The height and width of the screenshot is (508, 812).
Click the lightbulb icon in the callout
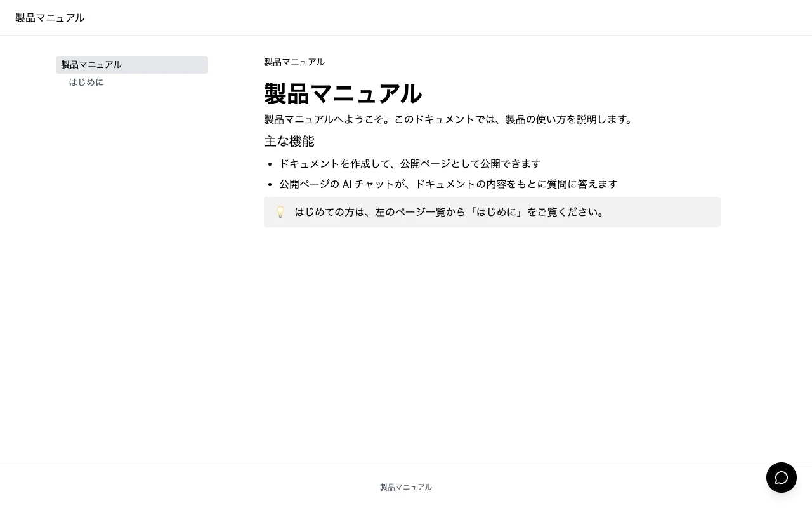click(x=280, y=212)
